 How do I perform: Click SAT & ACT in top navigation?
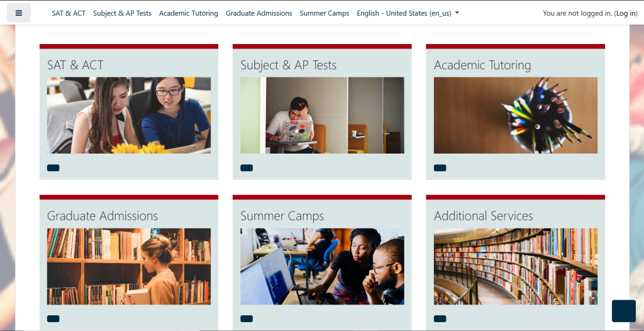coord(69,13)
